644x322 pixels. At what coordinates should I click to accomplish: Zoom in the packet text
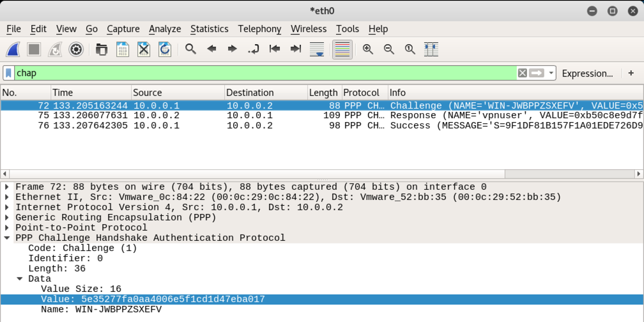pos(368,49)
